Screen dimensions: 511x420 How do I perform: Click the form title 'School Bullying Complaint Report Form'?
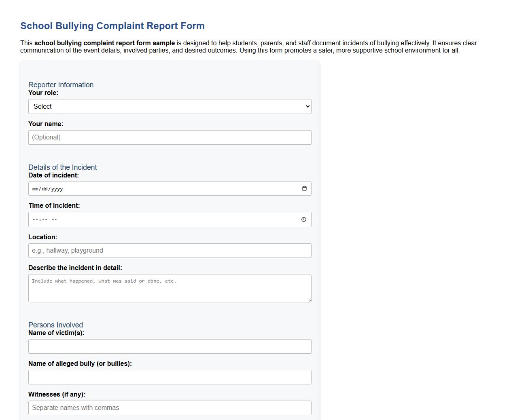pos(112,25)
